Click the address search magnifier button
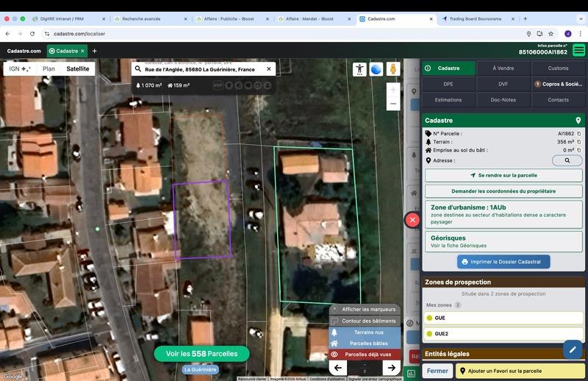The width and height of the screenshot is (588, 381). click(567, 160)
